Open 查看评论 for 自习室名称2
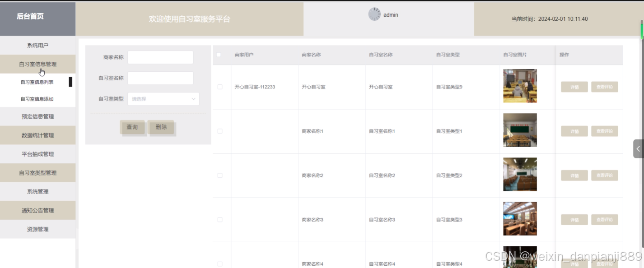 point(605,176)
